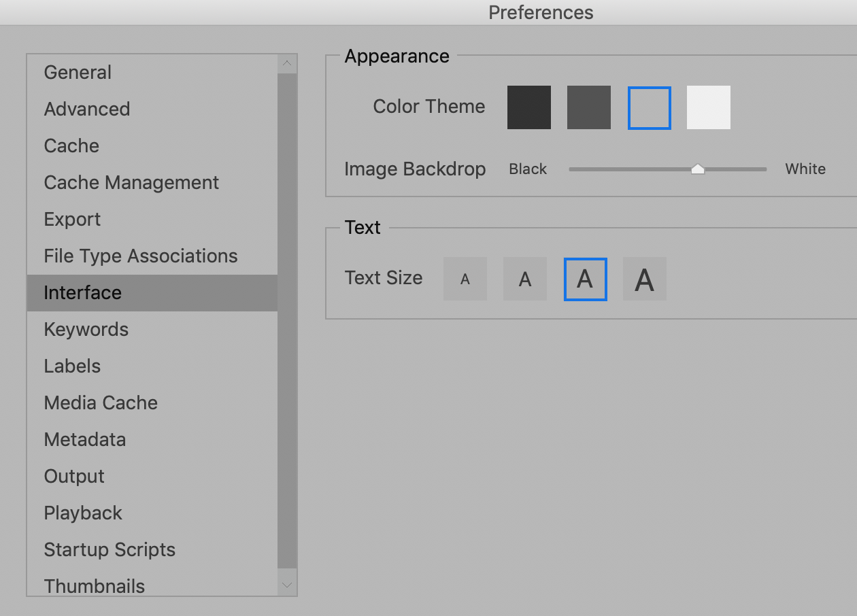This screenshot has height=616, width=857.
Task: Confirm the selected third Text Size option
Action: click(585, 278)
